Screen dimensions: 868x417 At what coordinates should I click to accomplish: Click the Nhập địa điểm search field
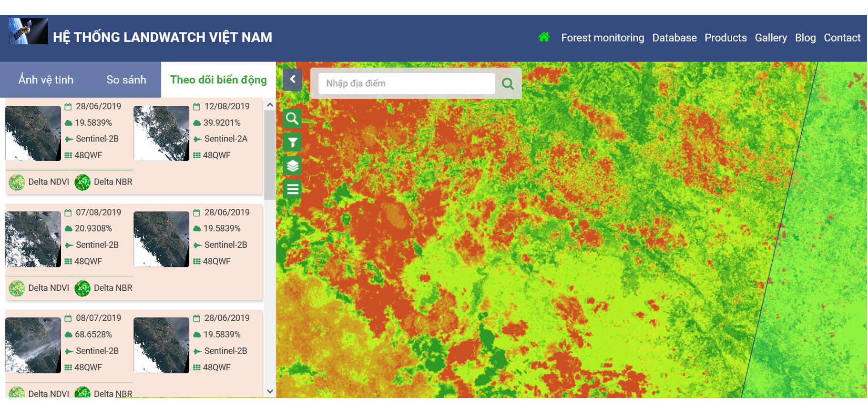pyautogui.click(x=407, y=83)
